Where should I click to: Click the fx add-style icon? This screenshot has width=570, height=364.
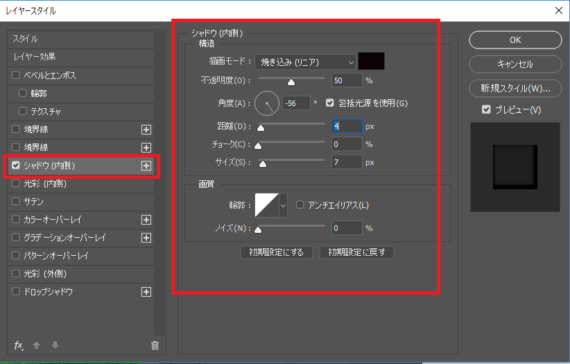tap(19, 345)
